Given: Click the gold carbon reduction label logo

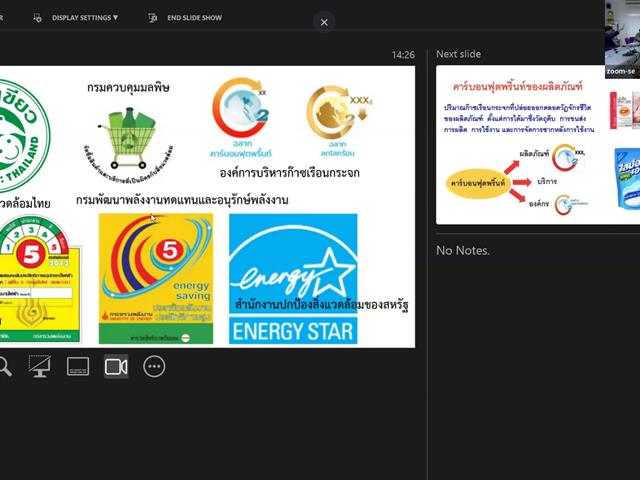Looking at the screenshot, I should tap(338, 121).
